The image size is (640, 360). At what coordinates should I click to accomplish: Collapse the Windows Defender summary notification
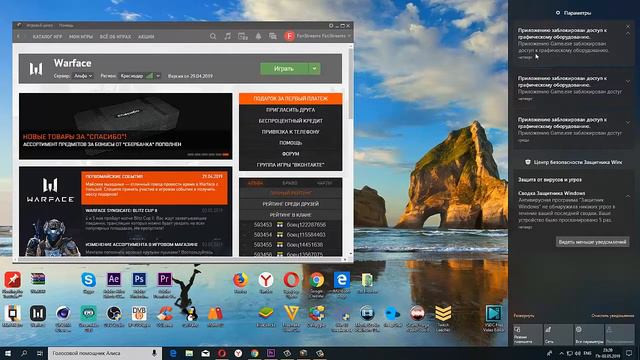click(628, 196)
